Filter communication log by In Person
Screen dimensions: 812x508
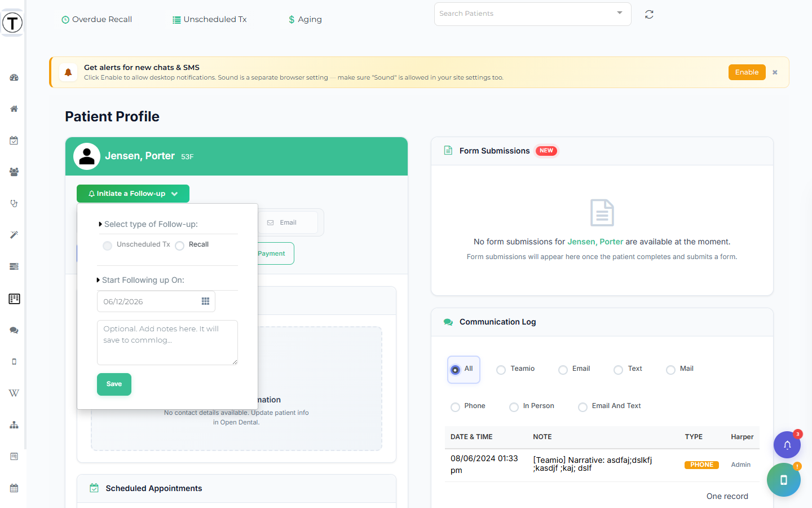514,407
